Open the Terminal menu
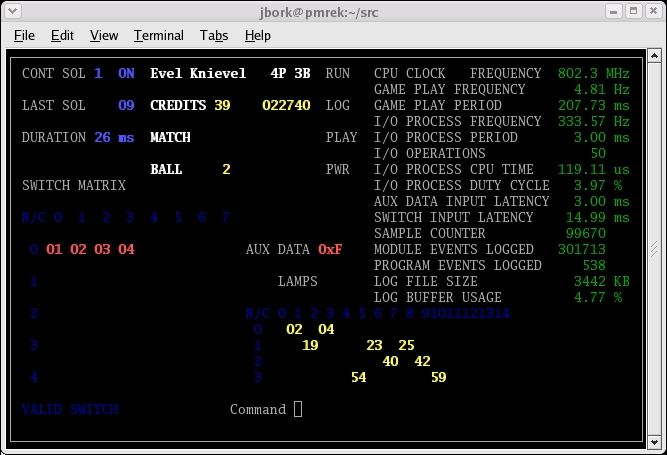667x455 pixels. tap(159, 35)
